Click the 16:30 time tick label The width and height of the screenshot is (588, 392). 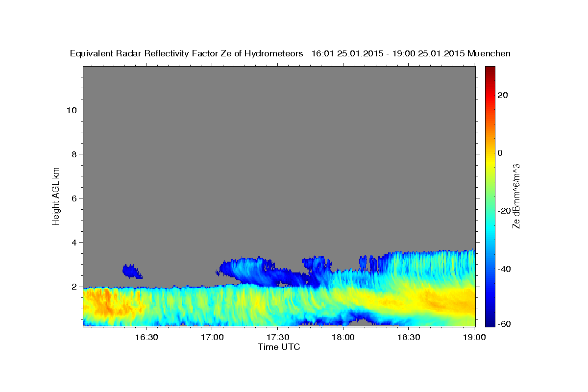(147, 338)
